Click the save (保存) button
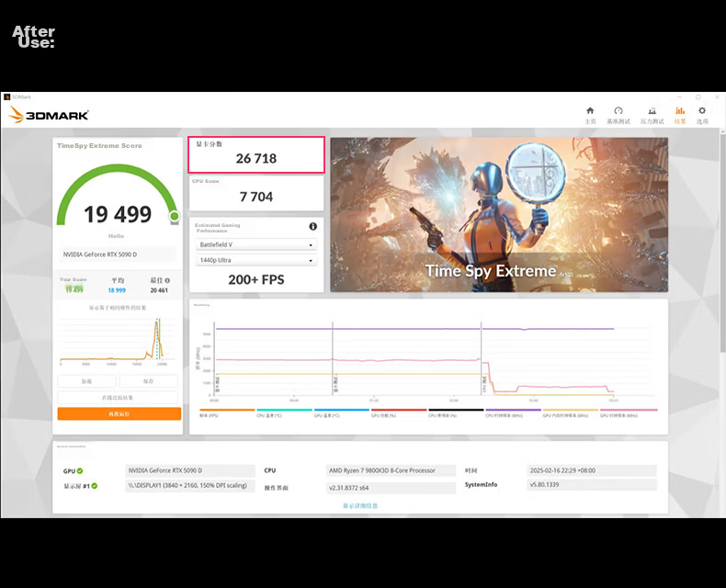 148,381
